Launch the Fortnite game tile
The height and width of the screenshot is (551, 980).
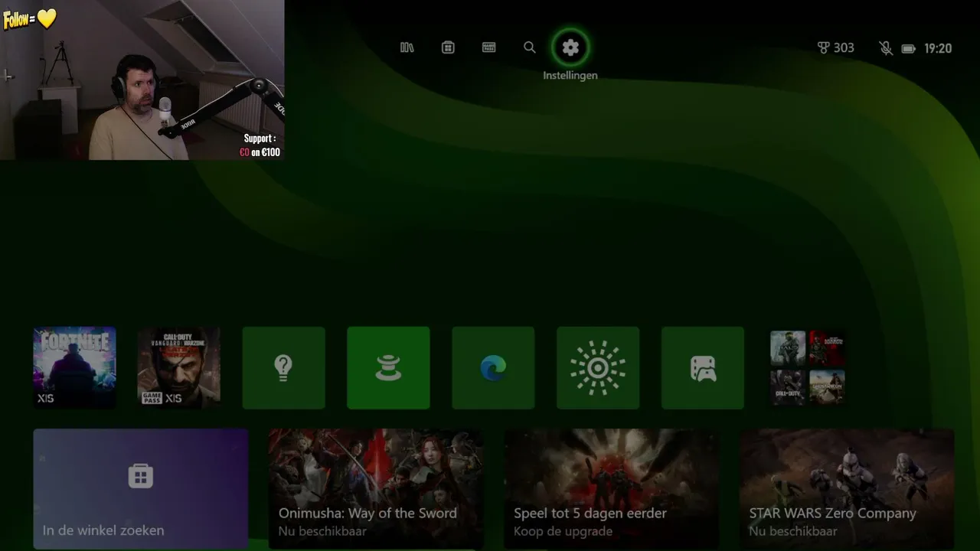74,368
